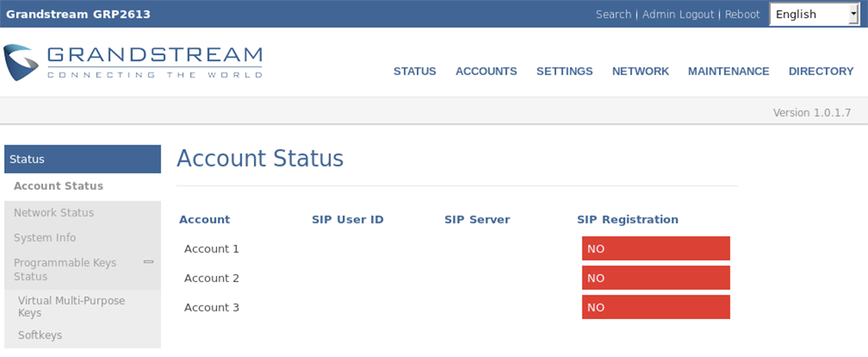
Task: Open the Softkeys page
Action: (x=40, y=336)
